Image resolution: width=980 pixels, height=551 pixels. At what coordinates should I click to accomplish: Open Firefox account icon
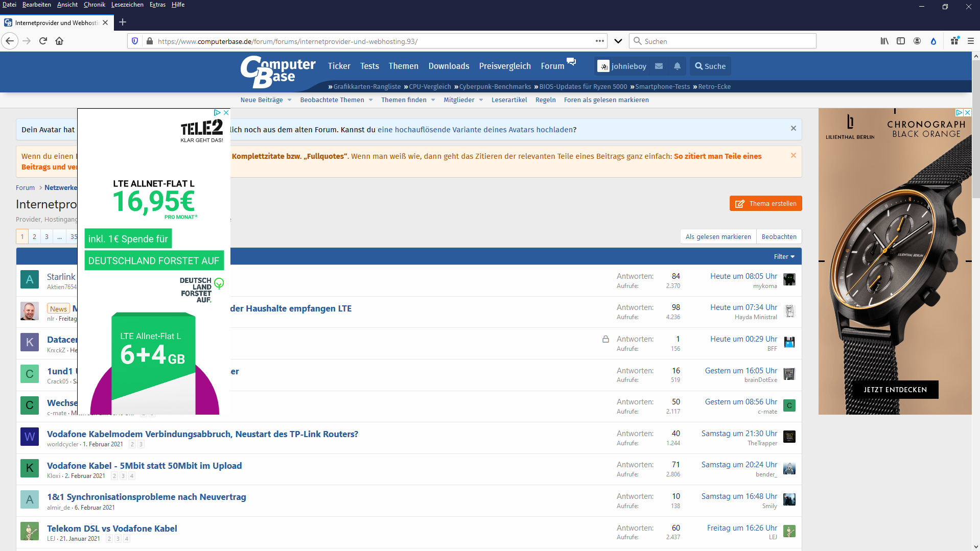pyautogui.click(x=917, y=41)
